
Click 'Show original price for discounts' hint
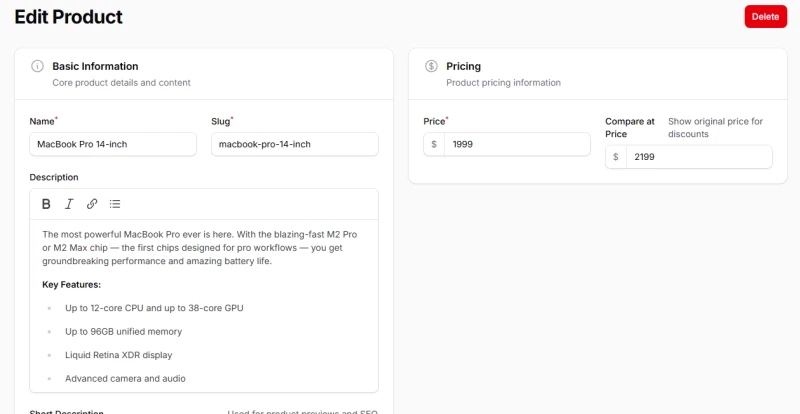pos(715,128)
